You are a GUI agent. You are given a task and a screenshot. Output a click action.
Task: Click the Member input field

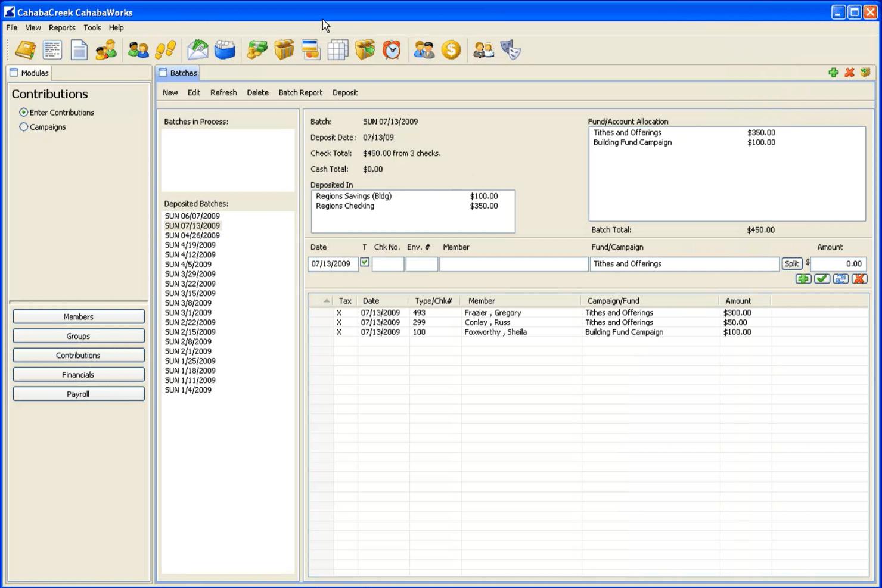click(514, 264)
